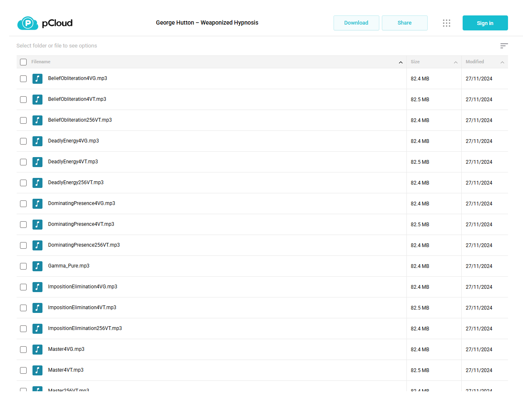523x420 pixels.
Task: Click the Modified column header
Action: coord(475,62)
